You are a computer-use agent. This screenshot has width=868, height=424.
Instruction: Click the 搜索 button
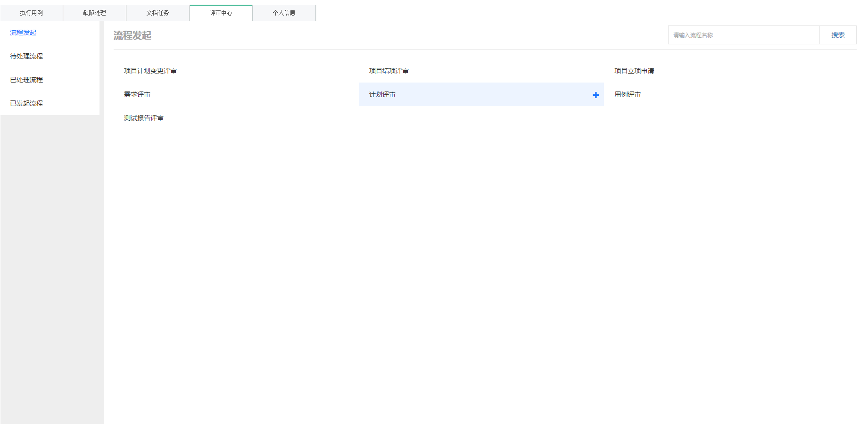pos(837,35)
